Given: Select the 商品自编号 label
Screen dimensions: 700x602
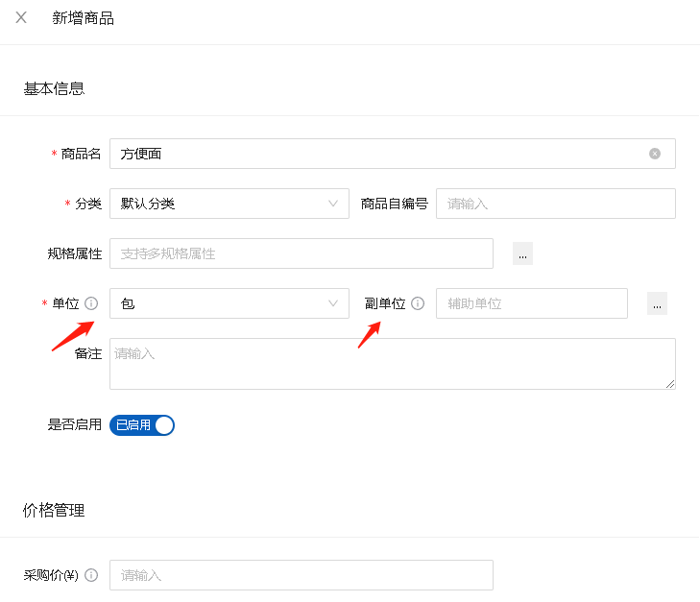Looking at the screenshot, I should coord(395,204).
